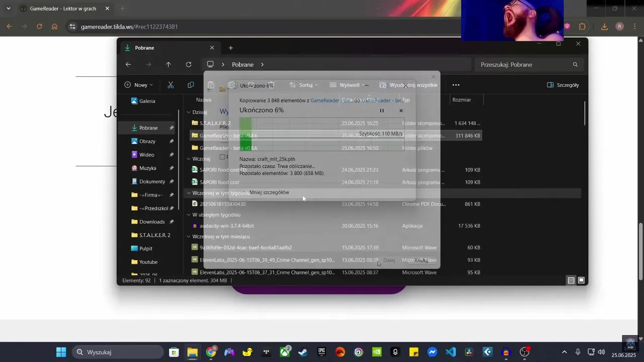The width and height of the screenshot is (644, 362).
Task: Cut the selected item in File Explorer
Action: pos(171,85)
